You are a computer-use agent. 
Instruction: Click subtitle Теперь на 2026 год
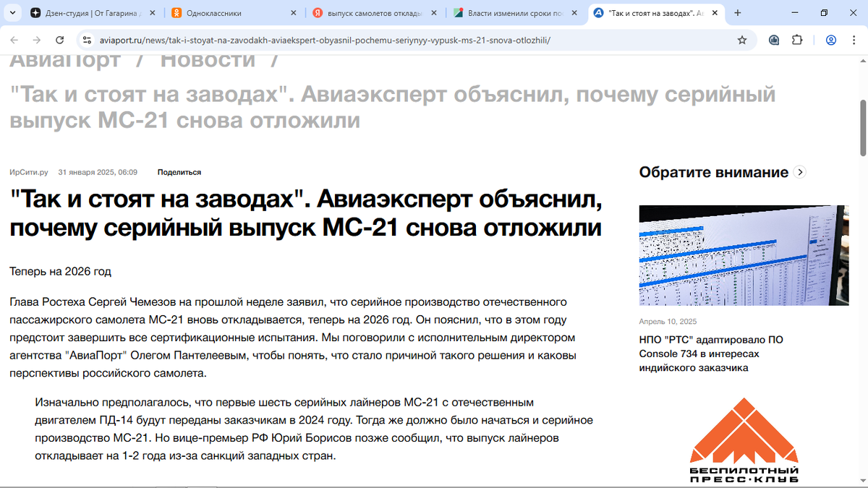tap(61, 272)
